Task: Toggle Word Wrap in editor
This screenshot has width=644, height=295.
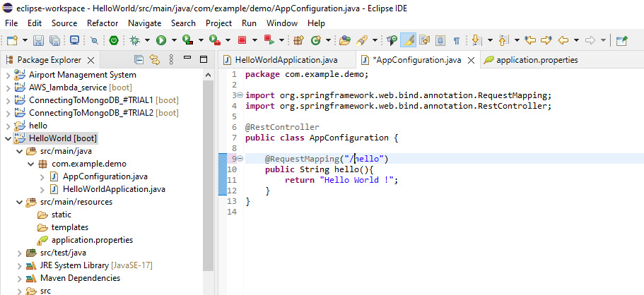Action: 424,40
